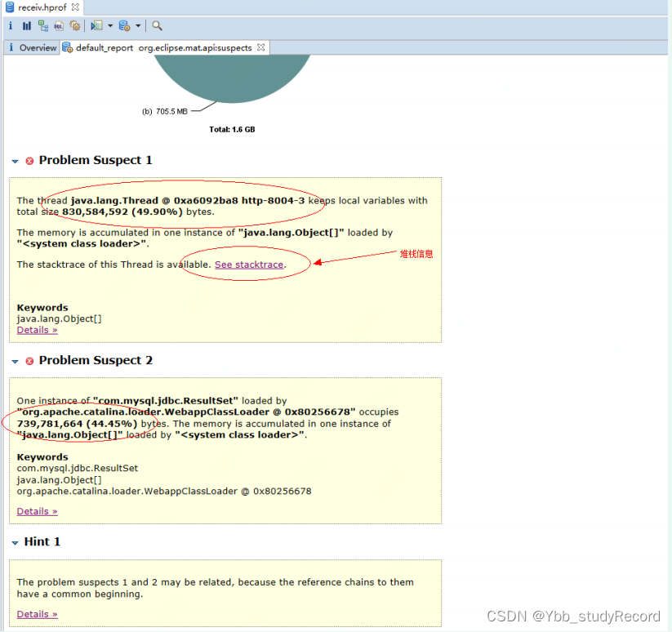Click the Problem Suspect 2 error icon
Image resolution: width=672 pixels, height=632 pixels.
(x=29, y=361)
